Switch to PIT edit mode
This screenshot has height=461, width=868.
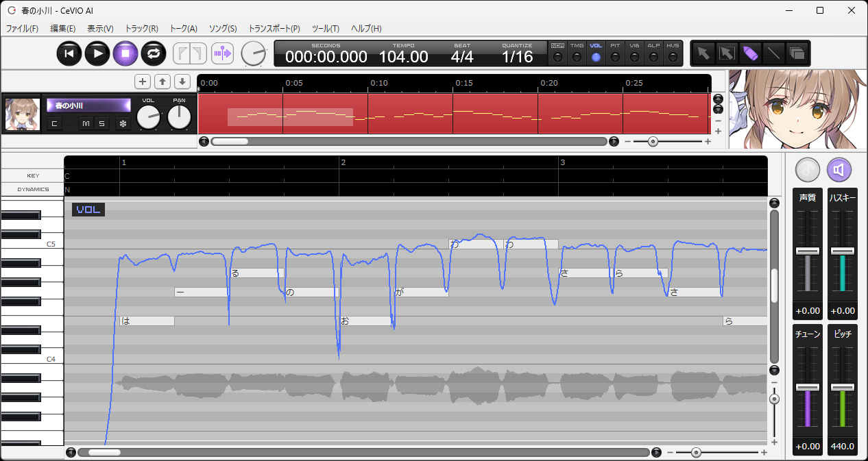coord(615,57)
